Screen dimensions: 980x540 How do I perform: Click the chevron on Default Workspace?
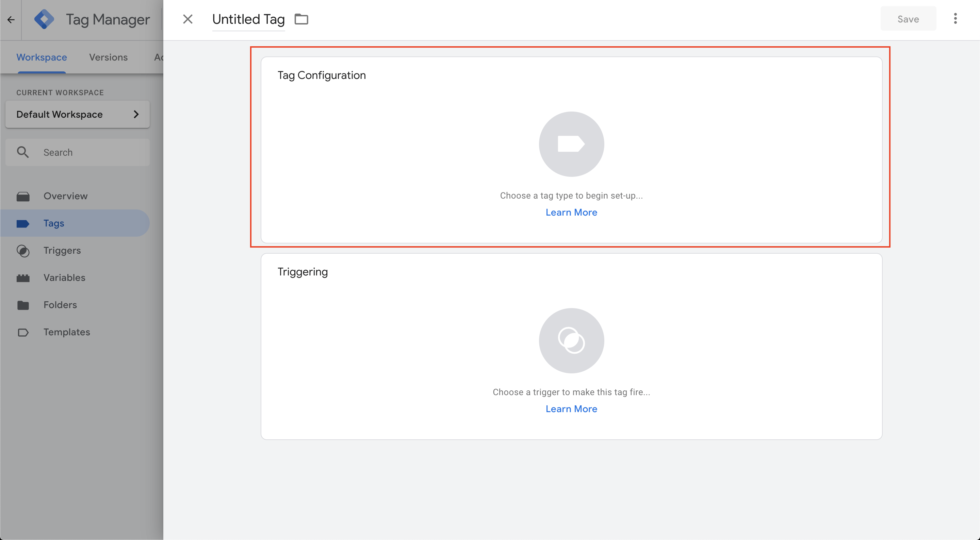(x=136, y=114)
